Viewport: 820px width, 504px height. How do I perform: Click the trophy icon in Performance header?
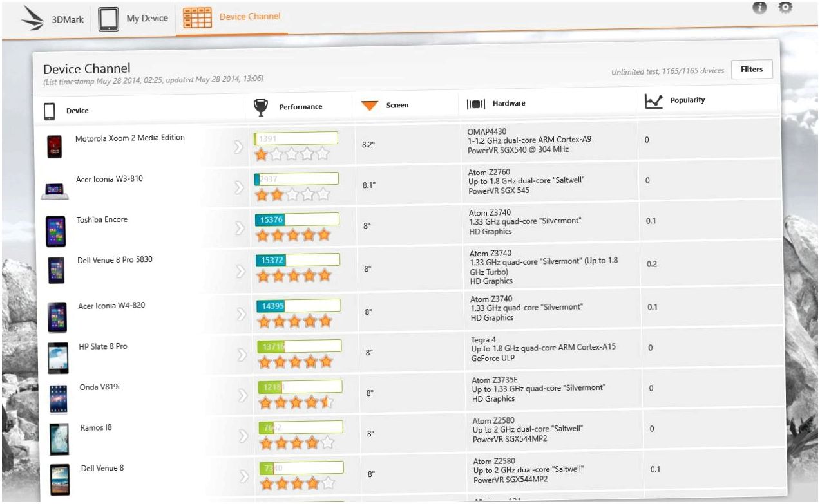coord(260,107)
